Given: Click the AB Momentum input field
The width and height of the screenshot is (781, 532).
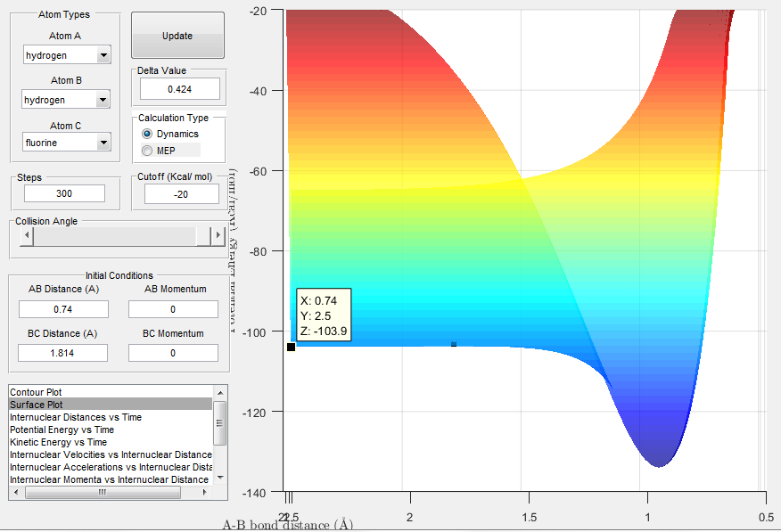Looking at the screenshot, I should point(173,309).
